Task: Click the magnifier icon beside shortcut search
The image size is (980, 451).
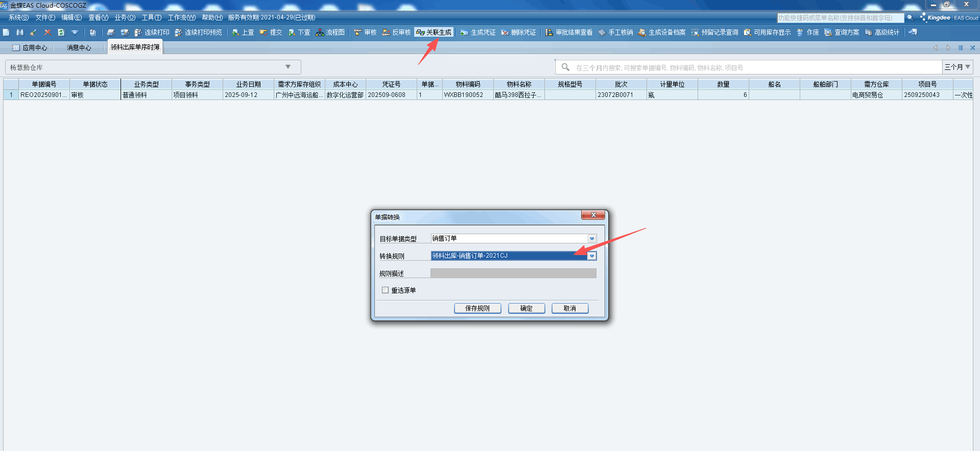Action: 910,18
